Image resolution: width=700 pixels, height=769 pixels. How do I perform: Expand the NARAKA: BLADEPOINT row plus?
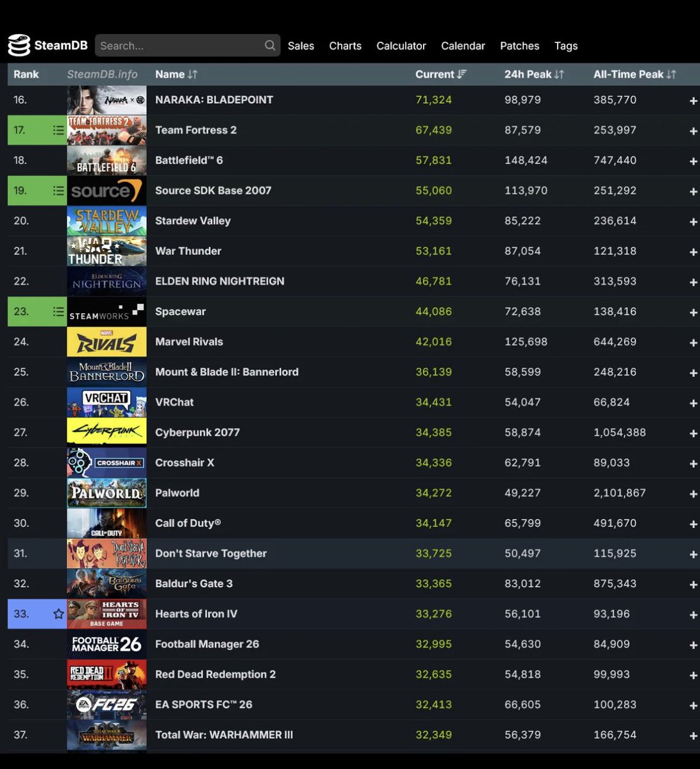[x=693, y=101]
